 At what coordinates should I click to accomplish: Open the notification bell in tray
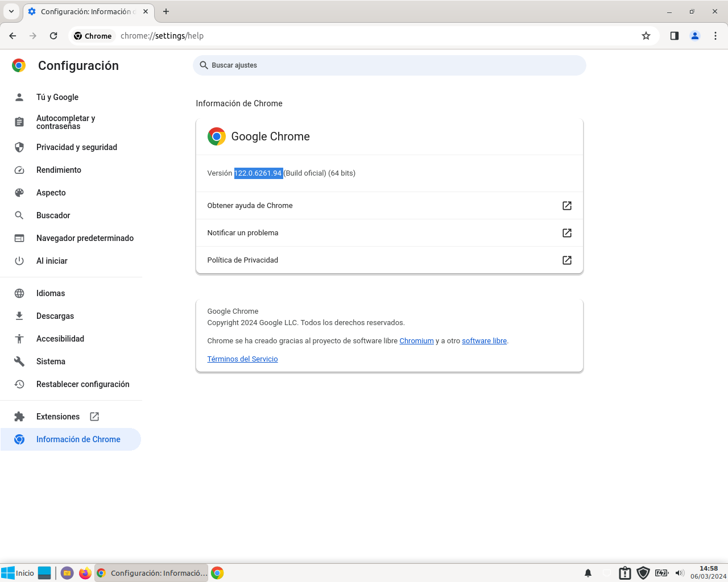(588, 573)
